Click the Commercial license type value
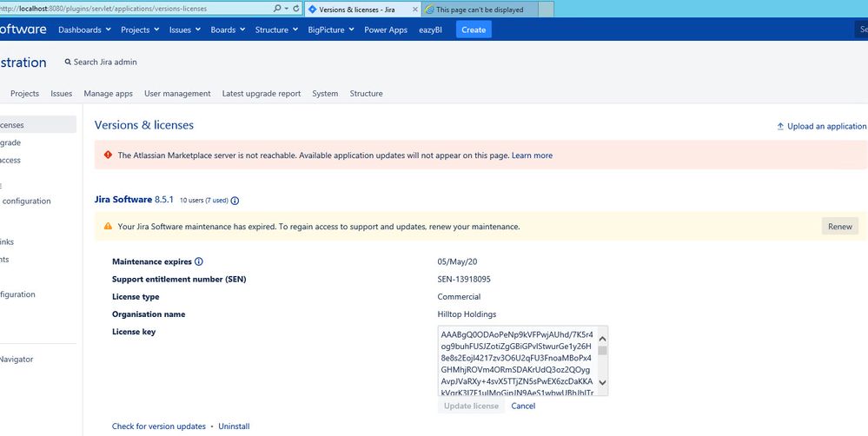 [x=459, y=296]
